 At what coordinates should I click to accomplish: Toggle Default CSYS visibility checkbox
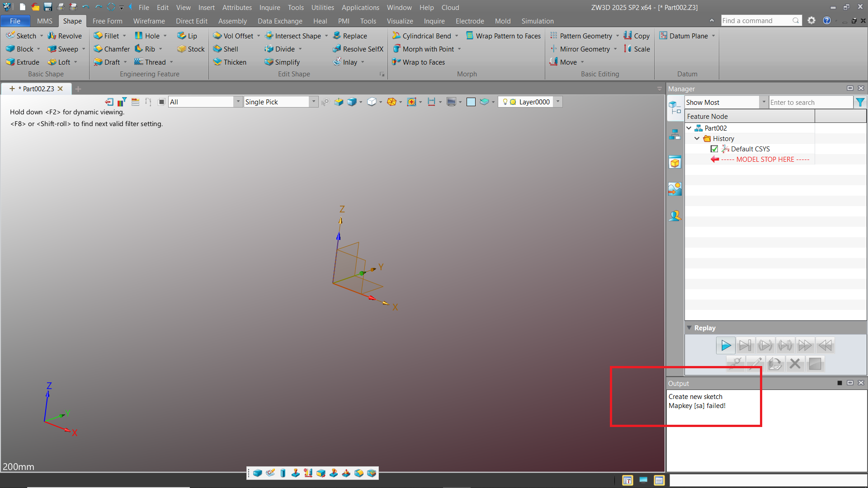(714, 149)
